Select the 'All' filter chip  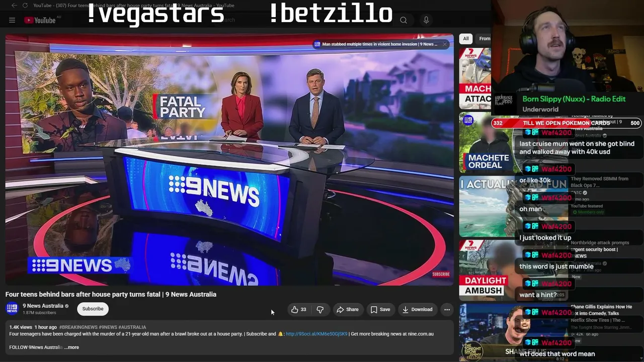pos(466,39)
